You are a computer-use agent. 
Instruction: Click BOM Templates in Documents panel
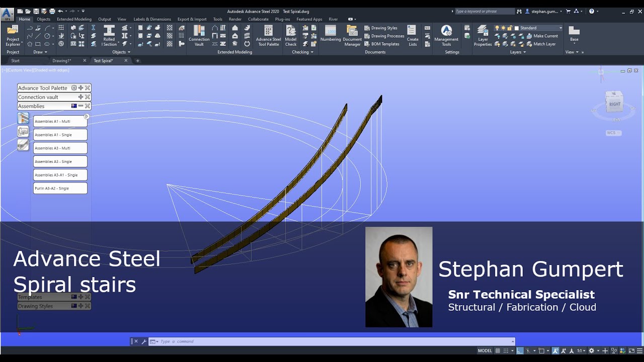(x=382, y=44)
